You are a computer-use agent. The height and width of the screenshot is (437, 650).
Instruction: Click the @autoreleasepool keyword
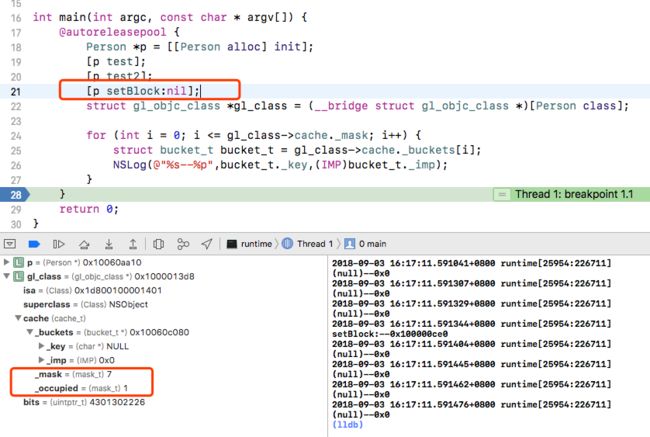click(x=113, y=32)
